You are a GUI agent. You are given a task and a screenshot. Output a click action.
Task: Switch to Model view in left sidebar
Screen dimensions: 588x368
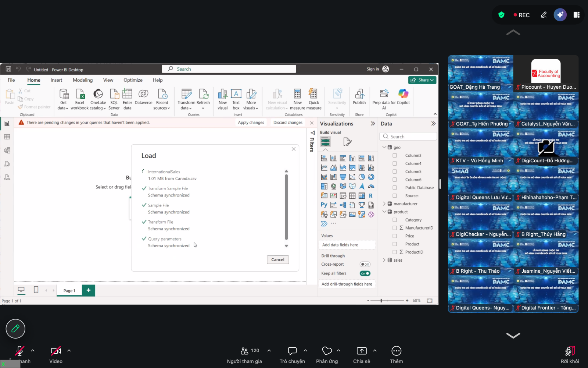click(7, 150)
